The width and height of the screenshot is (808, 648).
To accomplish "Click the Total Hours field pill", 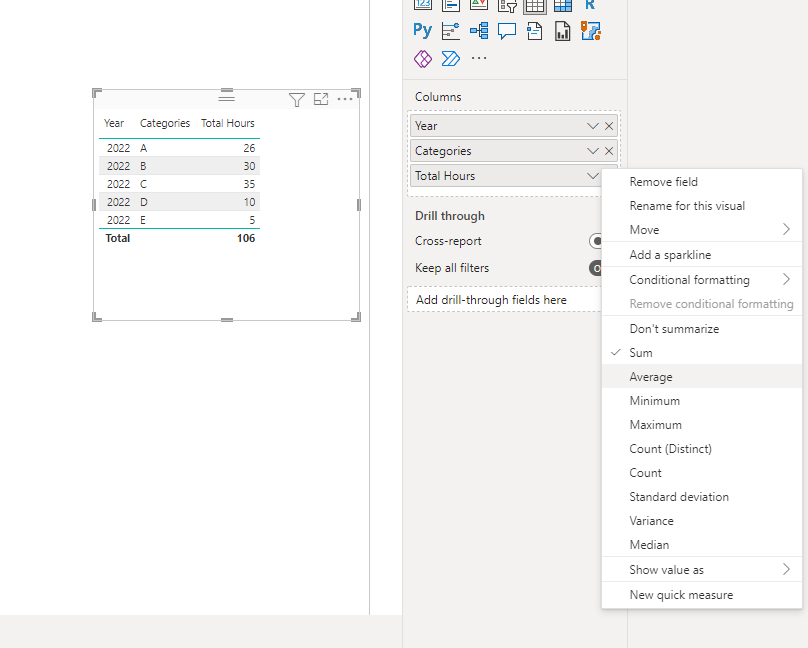I will 506,176.
